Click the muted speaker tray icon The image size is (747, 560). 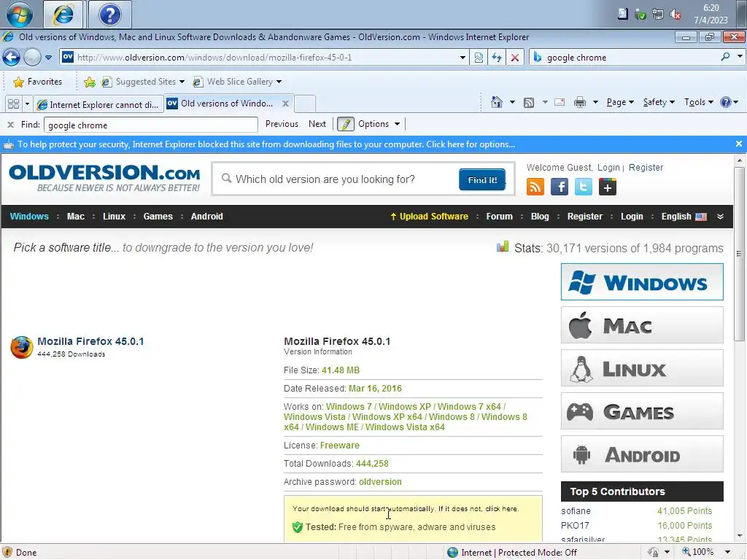[675, 15]
